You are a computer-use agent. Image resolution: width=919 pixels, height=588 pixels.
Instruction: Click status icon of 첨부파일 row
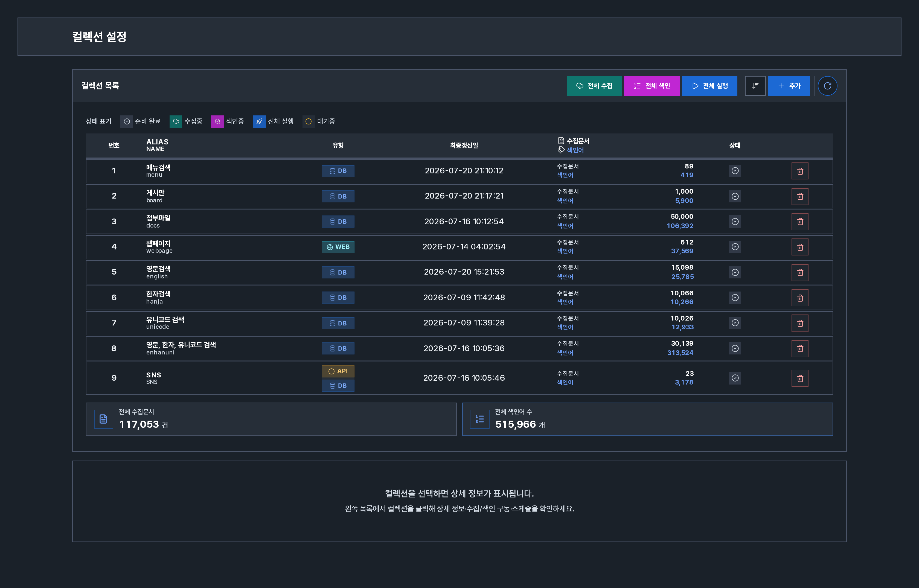coord(735,222)
